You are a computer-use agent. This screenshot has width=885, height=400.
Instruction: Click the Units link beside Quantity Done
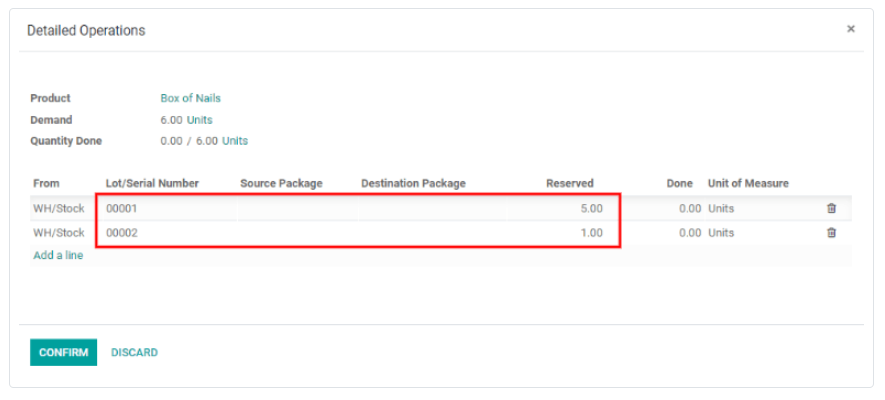(235, 141)
